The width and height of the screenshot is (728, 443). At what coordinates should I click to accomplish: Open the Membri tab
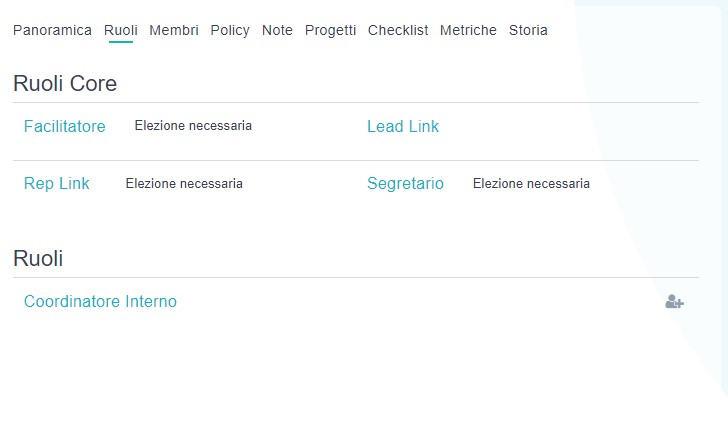[174, 31]
